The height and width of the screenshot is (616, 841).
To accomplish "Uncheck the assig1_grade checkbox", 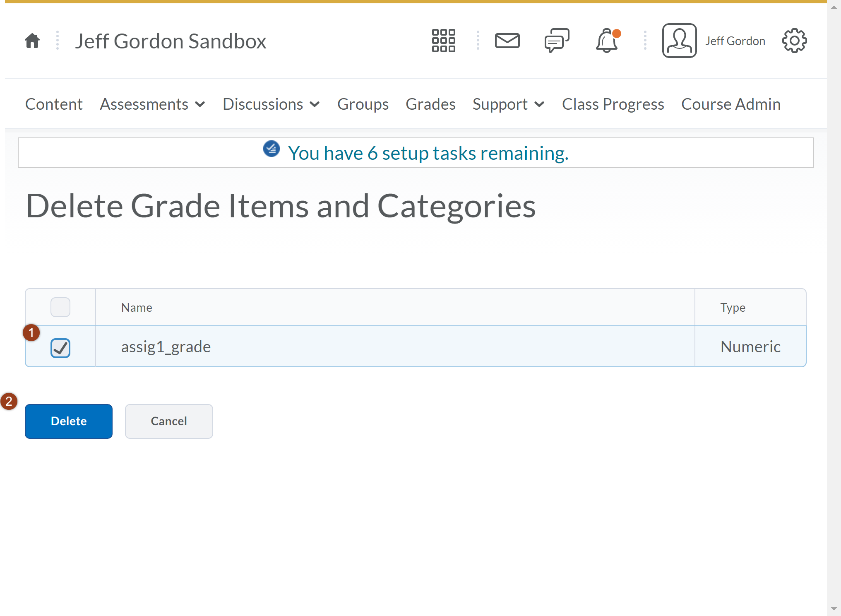I will click(x=60, y=348).
